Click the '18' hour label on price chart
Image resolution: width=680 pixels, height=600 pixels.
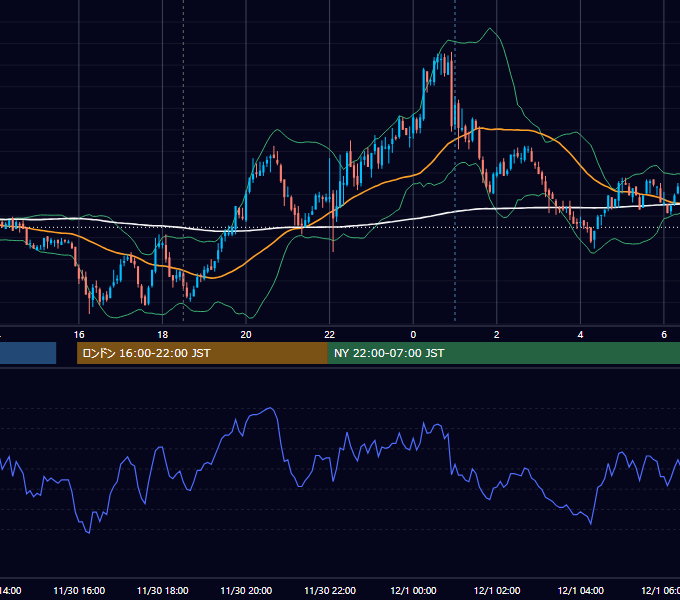click(162, 335)
